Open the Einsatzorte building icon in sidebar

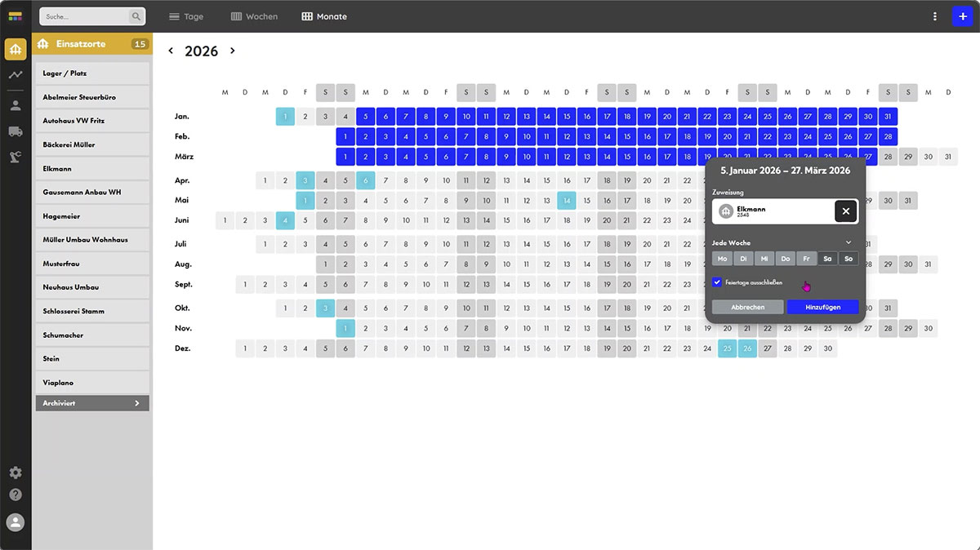click(x=16, y=49)
